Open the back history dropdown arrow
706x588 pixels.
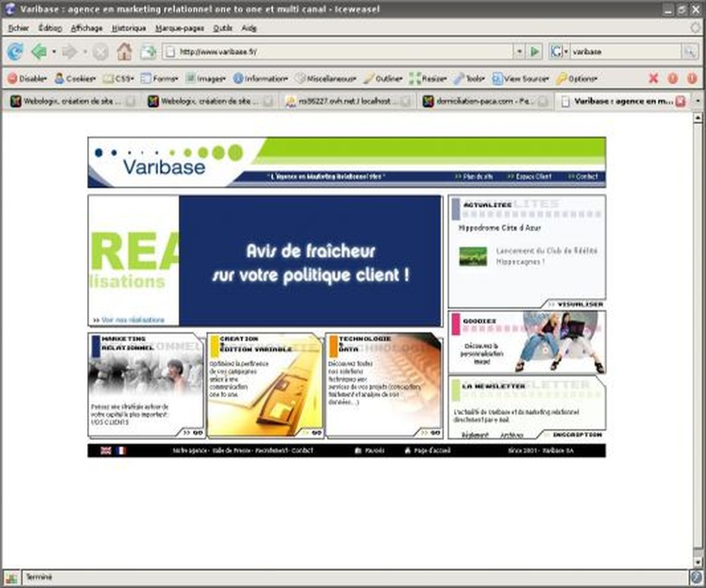pos(54,52)
